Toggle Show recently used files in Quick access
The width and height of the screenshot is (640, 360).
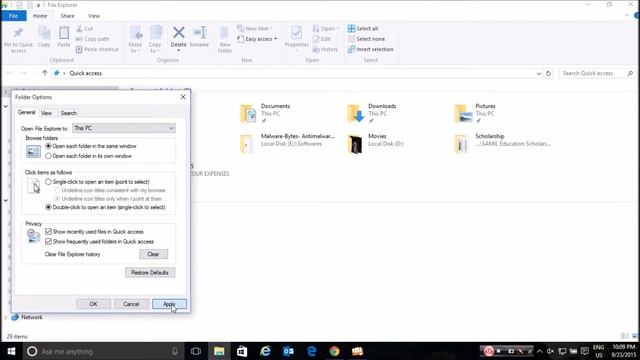coord(49,231)
